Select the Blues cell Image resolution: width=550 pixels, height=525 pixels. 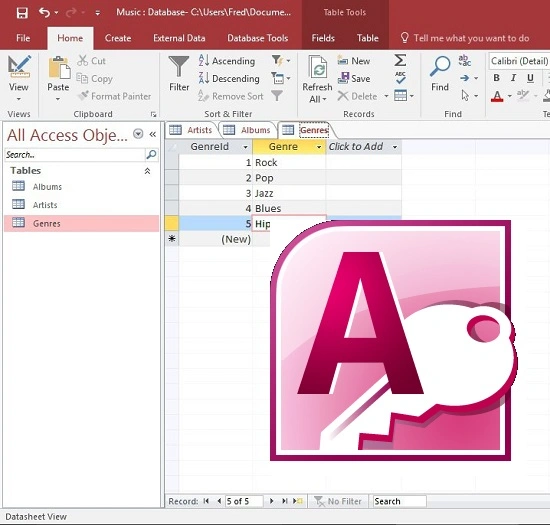(x=289, y=208)
